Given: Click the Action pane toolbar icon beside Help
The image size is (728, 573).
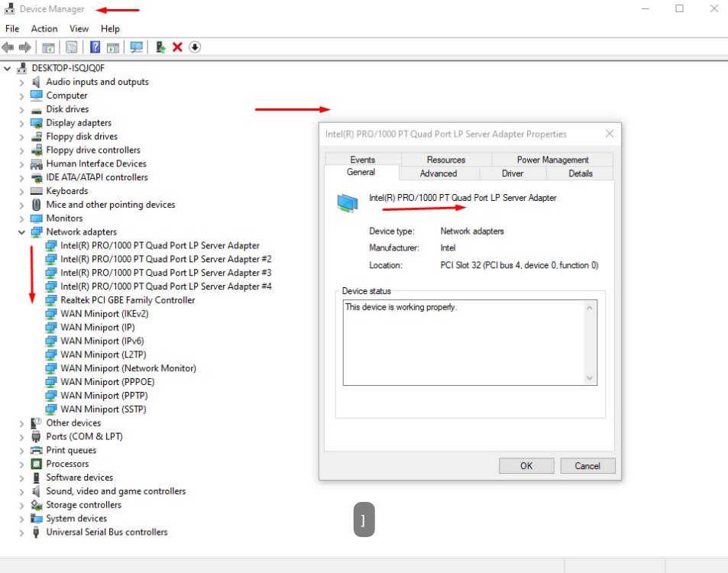Looking at the screenshot, I should [113, 47].
